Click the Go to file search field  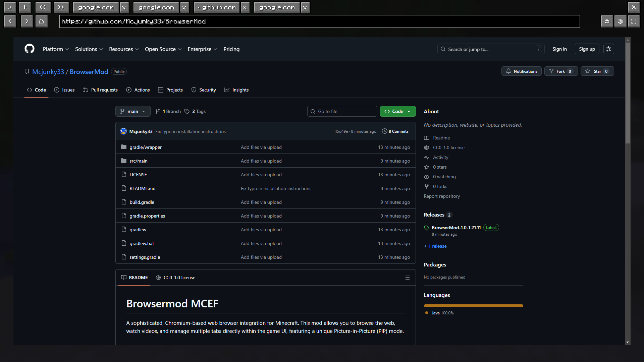coord(342,111)
